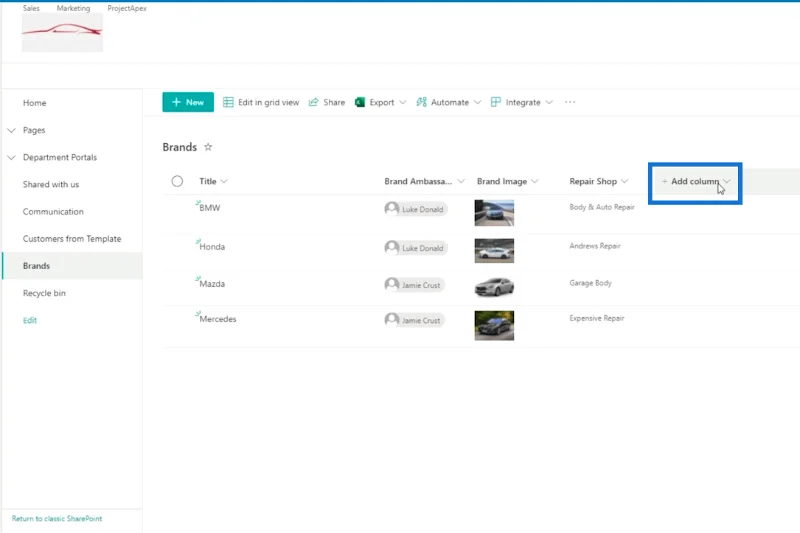
Task: Open the Brand Ambassador column dropdown
Action: [x=461, y=181]
